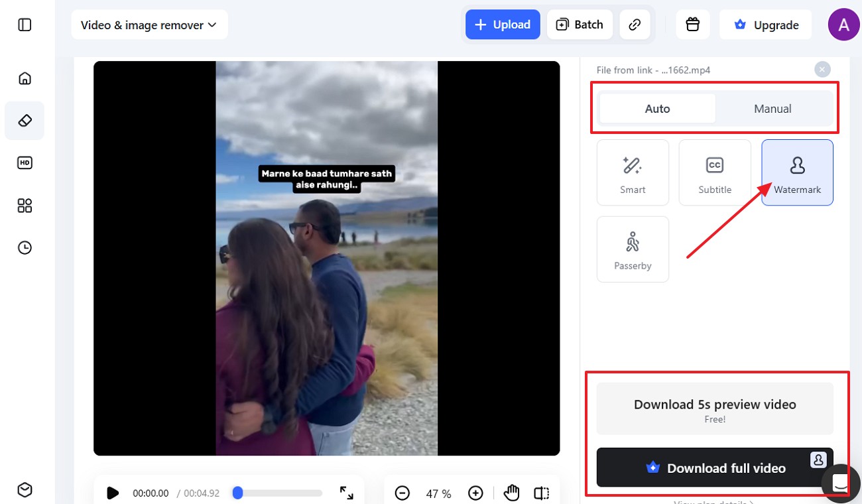The height and width of the screenshot is (504, 862).
Task: Click the paste link icon button
Action: 635,25
